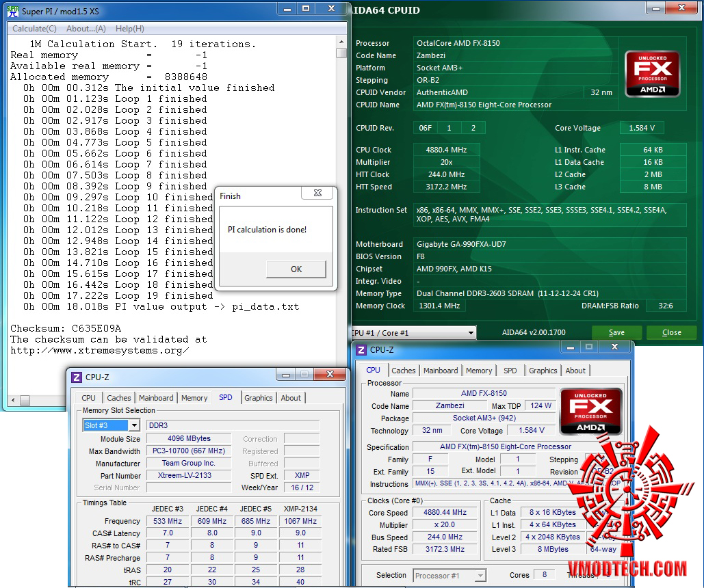
Task: Select SPD tab in CPU-Z SPD window
Action: point(225,397)
